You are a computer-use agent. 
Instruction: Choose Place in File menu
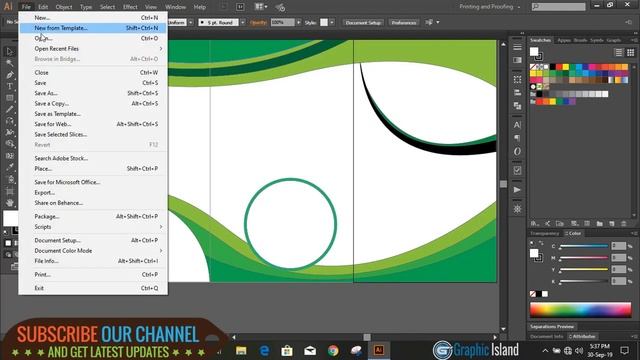[93, 169]
